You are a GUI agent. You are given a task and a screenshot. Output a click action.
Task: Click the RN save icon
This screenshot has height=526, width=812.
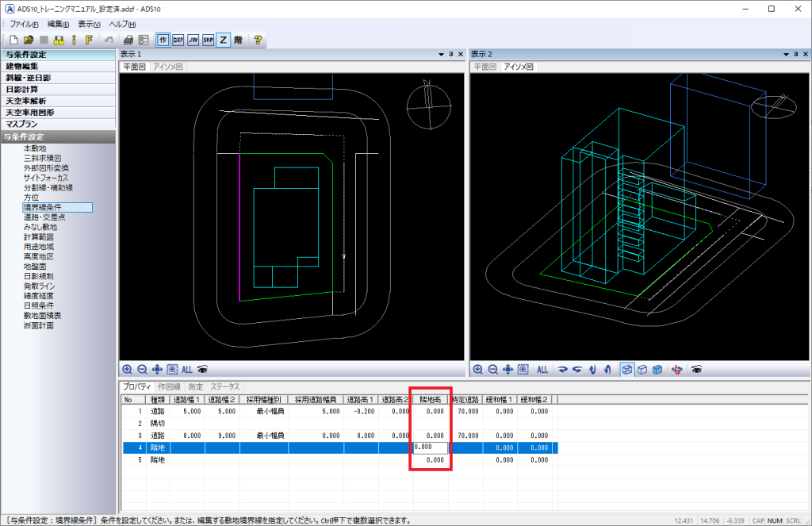coord(59,40)
